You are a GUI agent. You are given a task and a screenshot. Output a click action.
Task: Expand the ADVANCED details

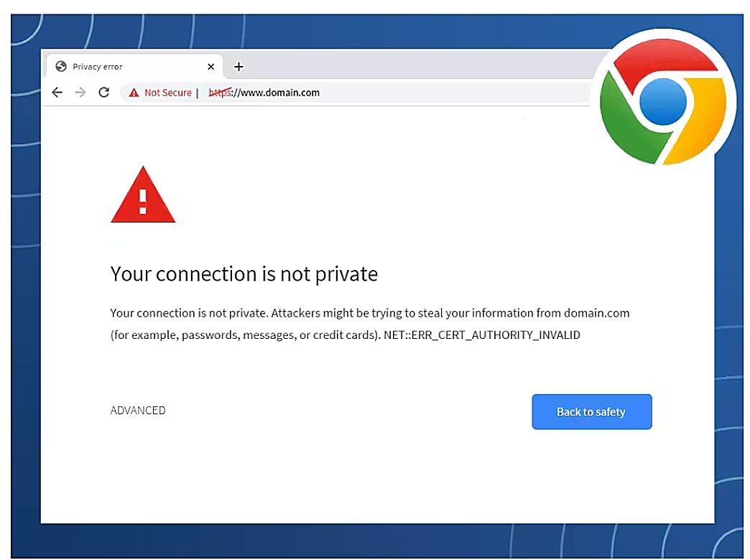(x=138, y=411)
